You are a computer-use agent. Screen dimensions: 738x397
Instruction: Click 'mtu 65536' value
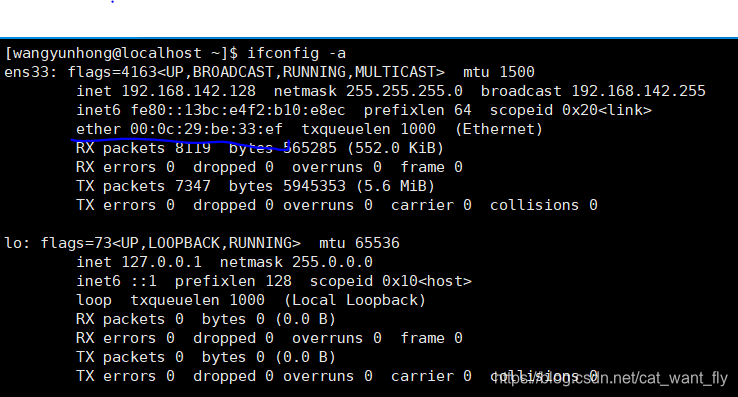(360, 243)
